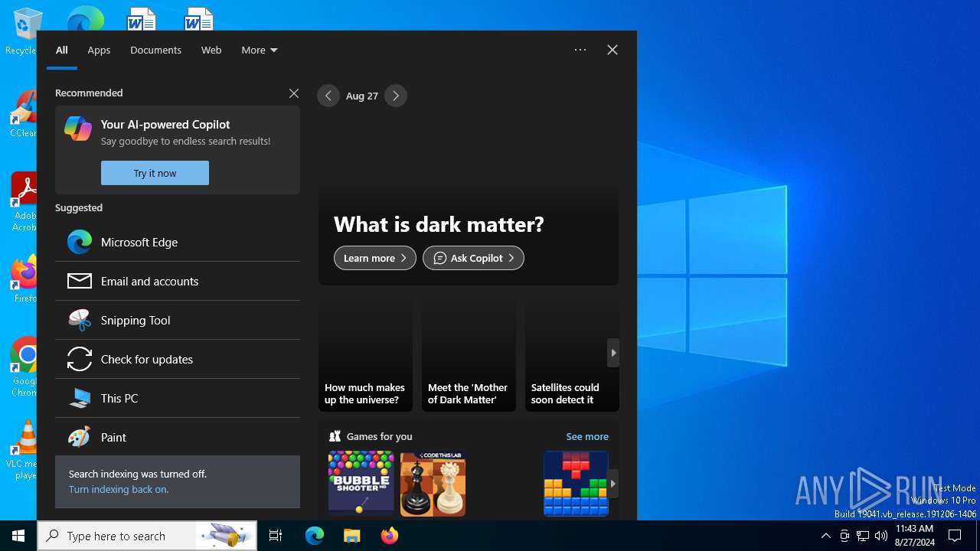This screenshot has width=980, height=551.
Task: Switch to the Documents tab
Action: [x=155, y=50]
